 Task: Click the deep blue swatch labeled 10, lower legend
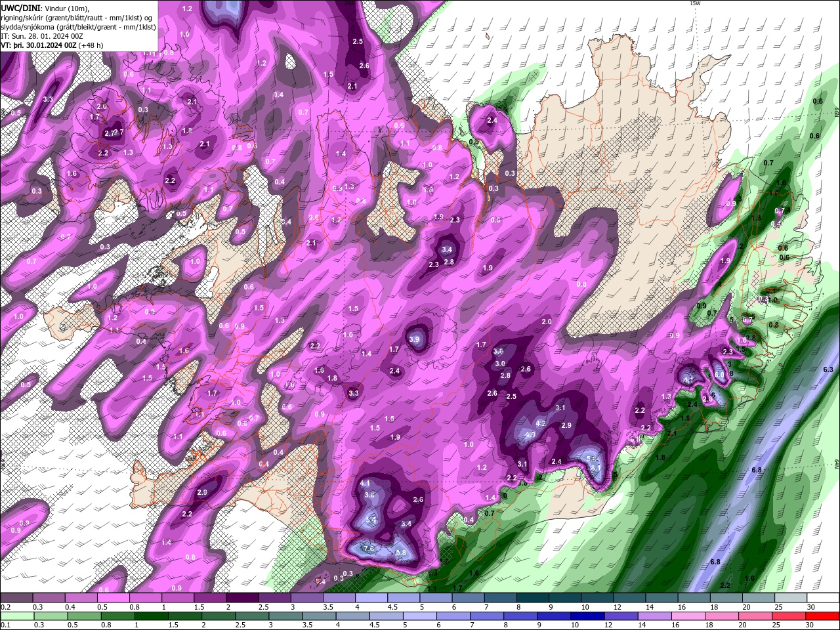point(587,616)
